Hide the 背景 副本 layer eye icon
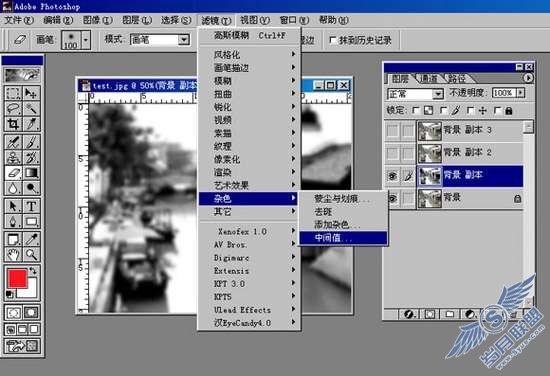The height and width of the screenshot is (376, 550). coord(392,175)
